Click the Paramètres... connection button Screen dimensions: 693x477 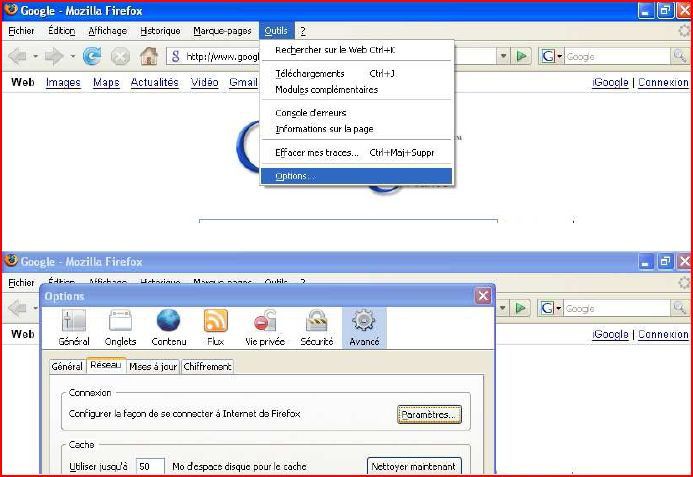[x=429, y=415]
